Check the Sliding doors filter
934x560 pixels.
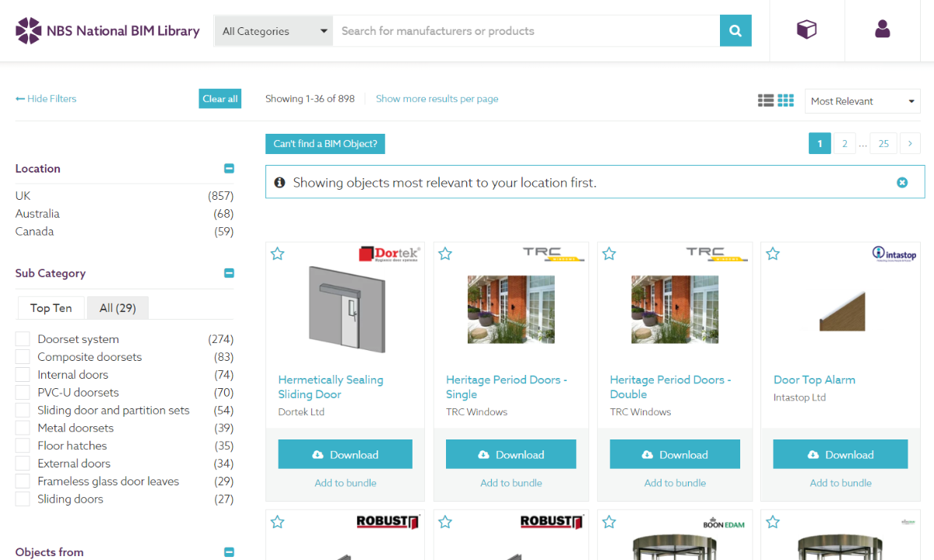tap(23, 499)
